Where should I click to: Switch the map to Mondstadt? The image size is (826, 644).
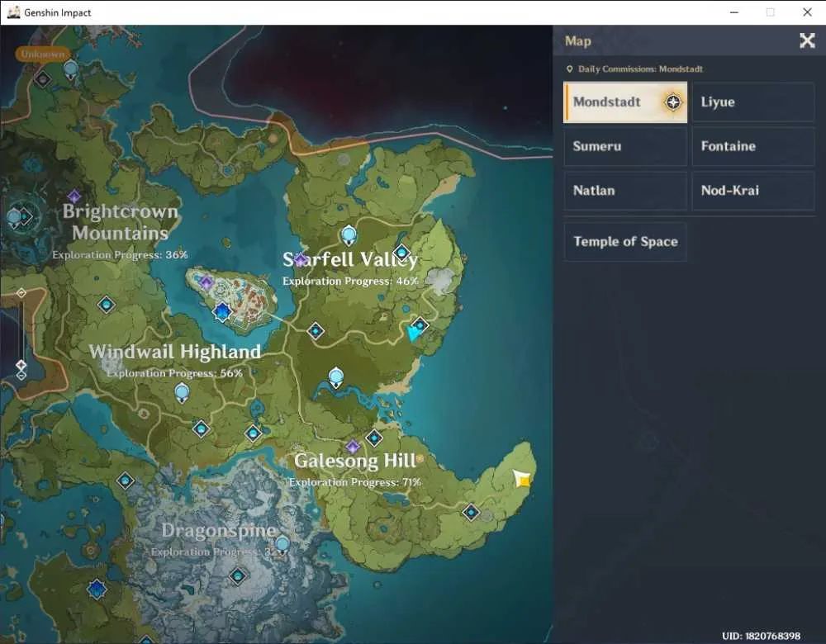click(625, 102)
